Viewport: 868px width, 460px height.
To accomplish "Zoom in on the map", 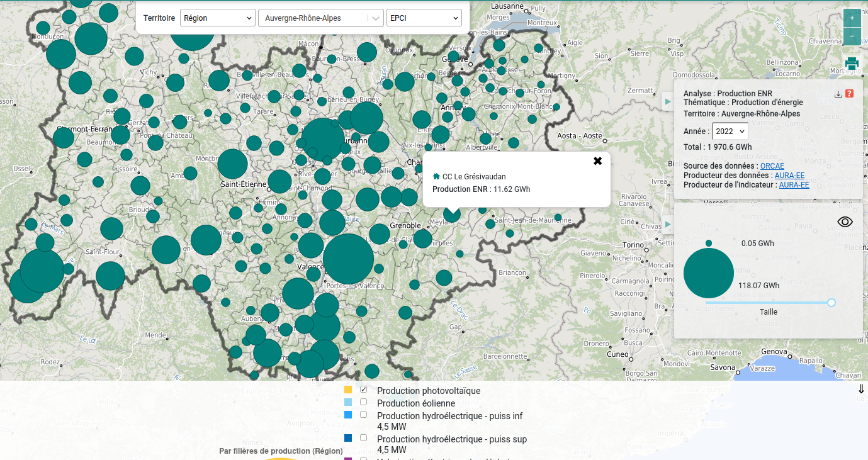I will pyautogui.click(x=852, y=18).
